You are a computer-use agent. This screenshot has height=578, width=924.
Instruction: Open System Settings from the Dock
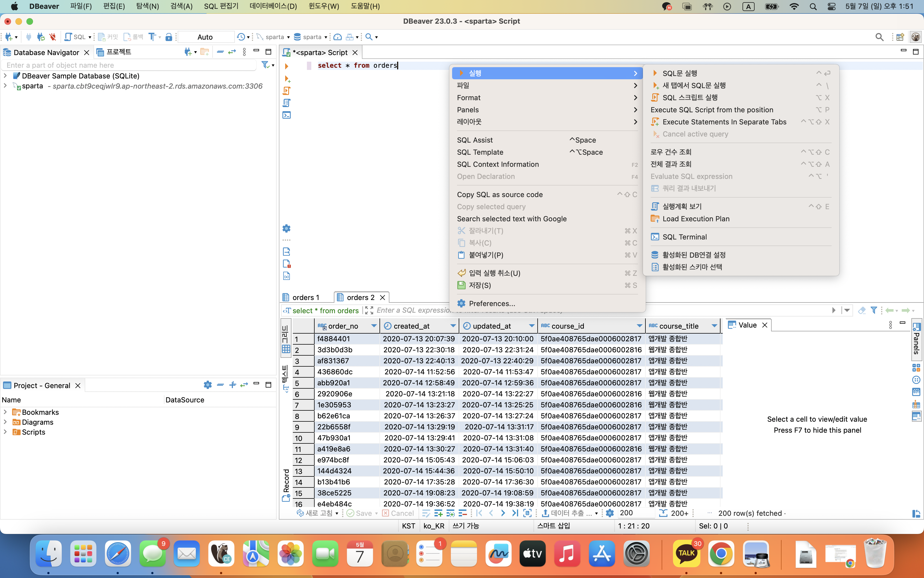(x=636, y=553)
